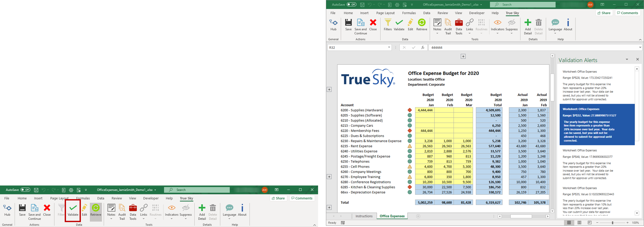644x227 pixels.
Task: Click the grand total cell 6,319,627
Action: [489, 202]
